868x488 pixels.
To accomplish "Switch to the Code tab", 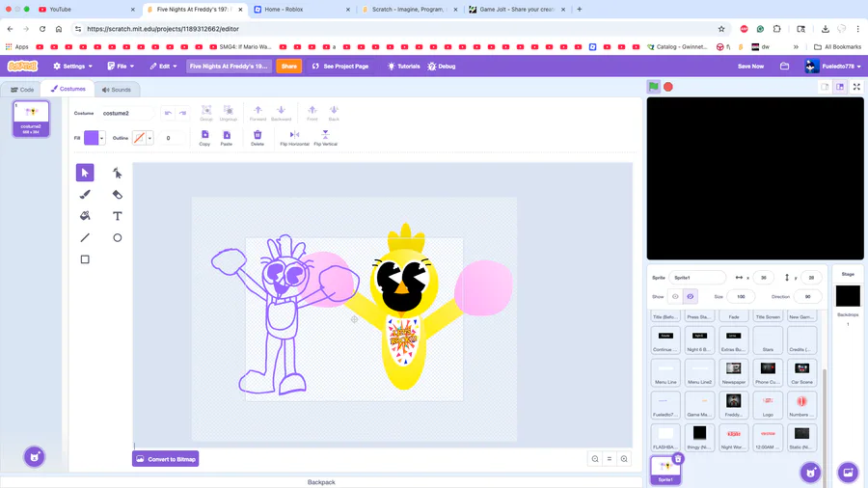I will click(x=23, y=89).
